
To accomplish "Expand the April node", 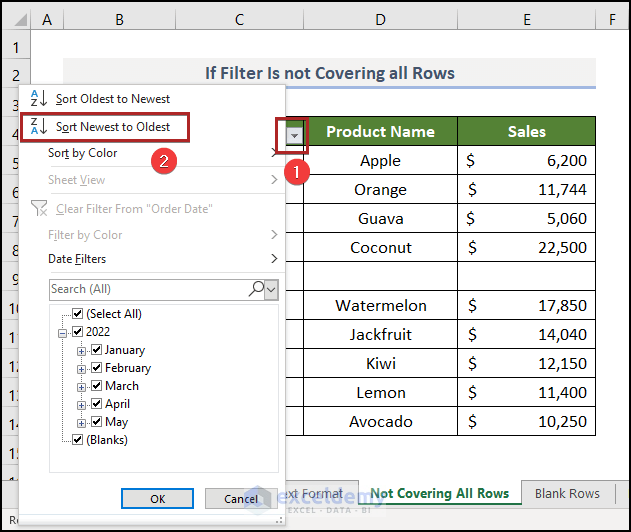I will pyautogui.click(x=81, y=405).
